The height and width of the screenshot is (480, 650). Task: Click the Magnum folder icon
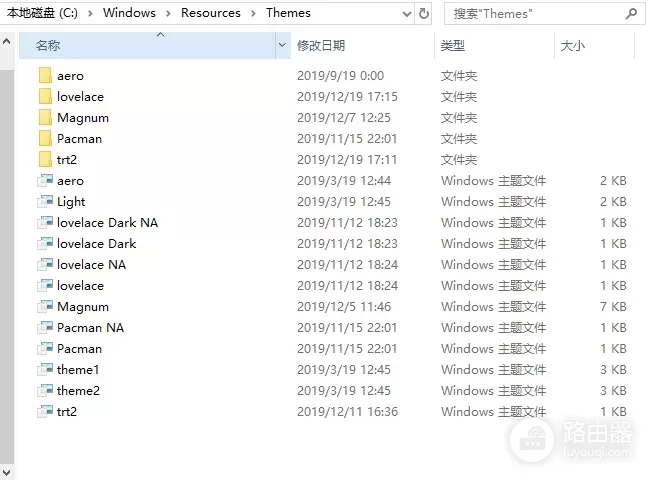coord(45,117)
